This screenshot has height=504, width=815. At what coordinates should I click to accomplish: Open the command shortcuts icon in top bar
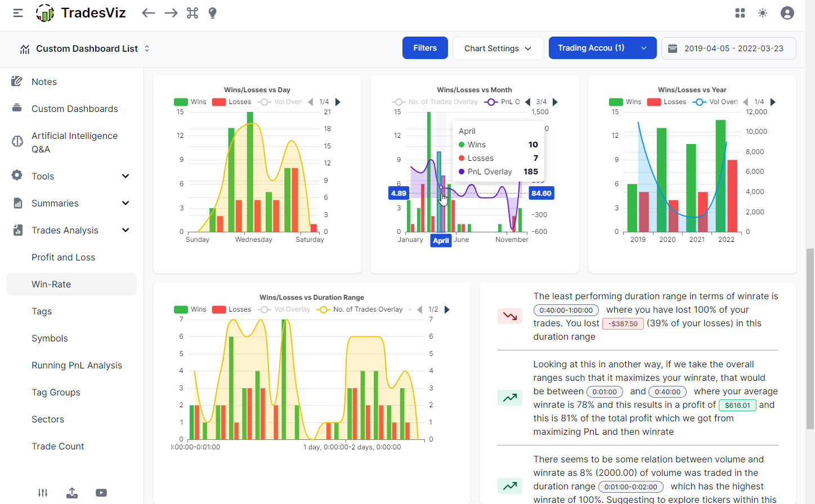(192, 12)
